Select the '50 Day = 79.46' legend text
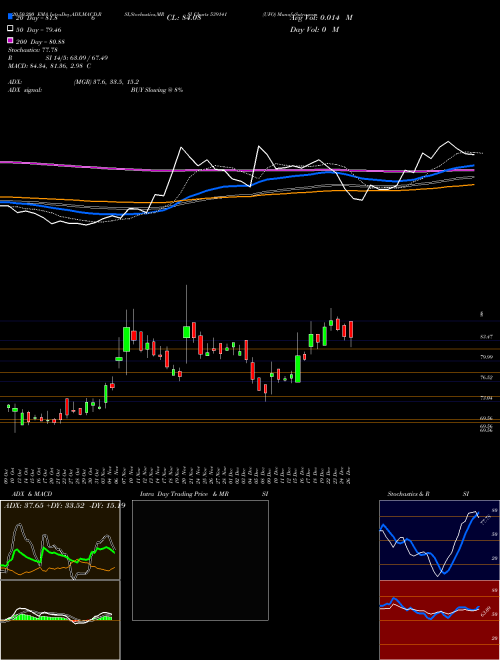Viewport: 500px width, 660px height. (x=38, y=29)
